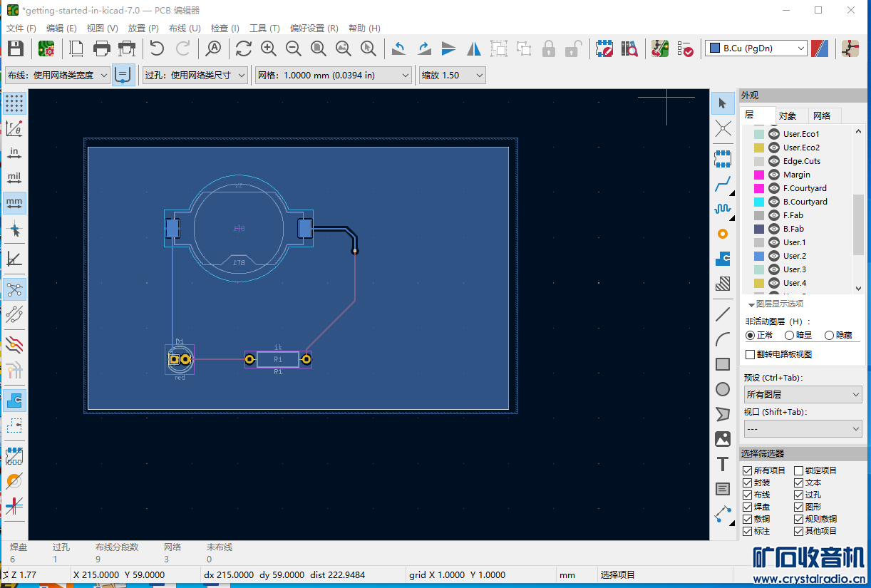Select the 隐藏 inactive layer radio option
Image resolution: width=871 pixels, height=588 pixels.
tap(829, 335)
